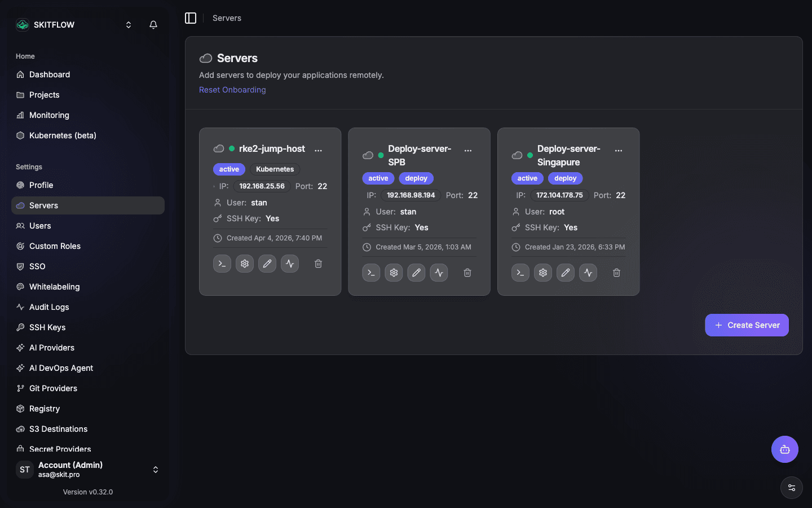This screenshot has width=812, height=508.
Task: Click the Deploy-server-SPB server title
Action: tap(420, 155)
